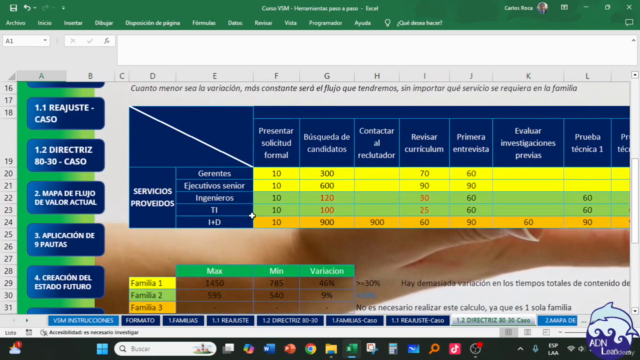Image resolution: width=640 pixels, height=360 pixels.
Task: Switch to the '1.2 DIRECTRIZ 80-30' sheet tab
Action: pyautogui.click(x=290, y=320)
